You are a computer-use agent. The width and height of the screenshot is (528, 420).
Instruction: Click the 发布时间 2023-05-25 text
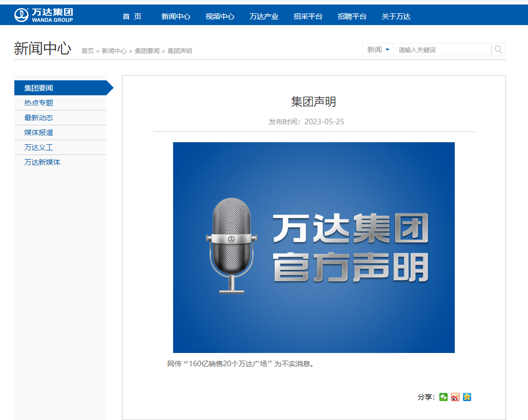pyautogui.click(x=306, y=122)
